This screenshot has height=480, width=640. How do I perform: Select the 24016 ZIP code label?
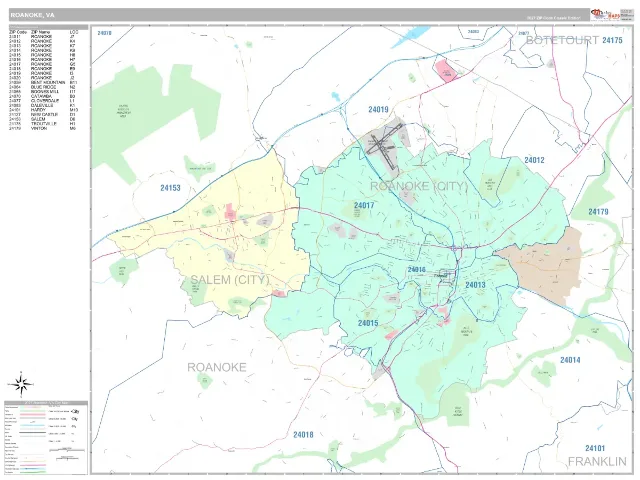tap(416, 269)
